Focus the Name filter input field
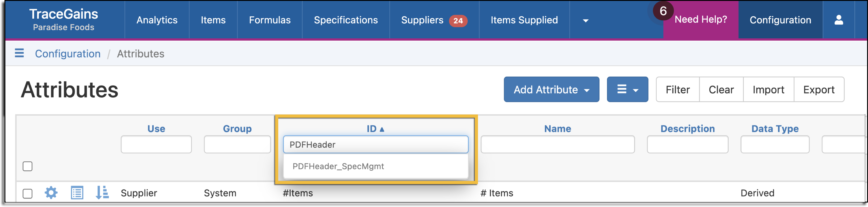This screenshot has height=207, width=868. [557, 144]
